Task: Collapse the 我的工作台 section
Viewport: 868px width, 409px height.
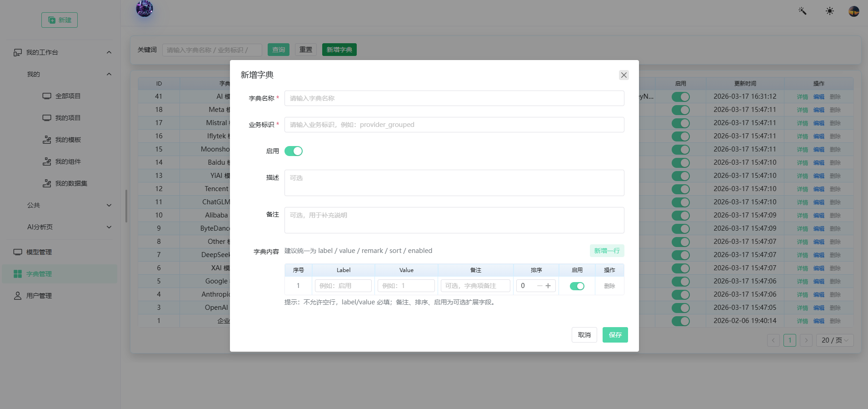Action: [x=109, y=52]
